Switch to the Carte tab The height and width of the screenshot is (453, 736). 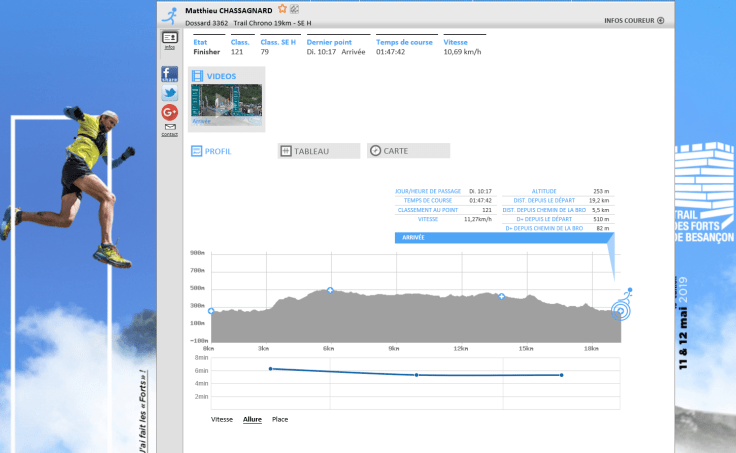(x=408, y=151)
